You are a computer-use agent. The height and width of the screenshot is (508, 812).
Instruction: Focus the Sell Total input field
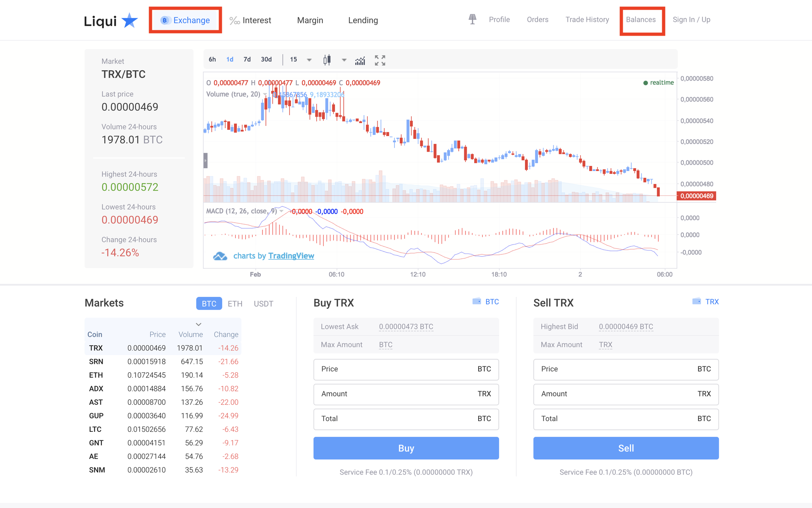(626, 419)
